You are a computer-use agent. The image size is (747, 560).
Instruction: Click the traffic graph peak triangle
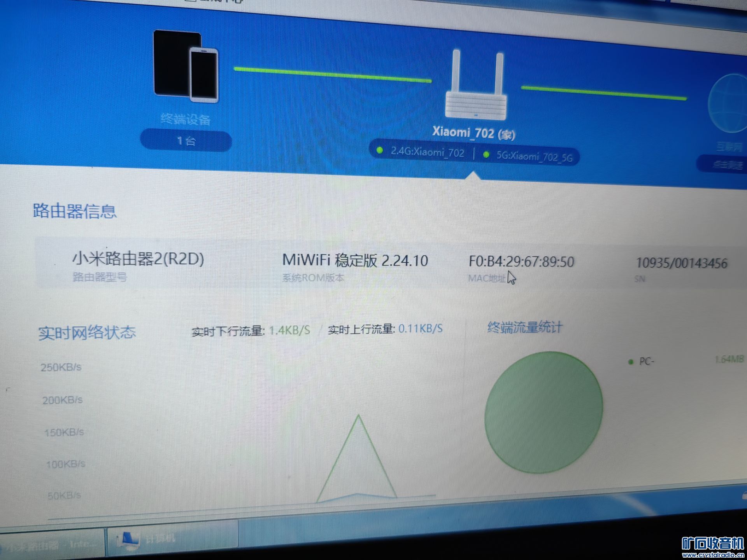(357, 458)
